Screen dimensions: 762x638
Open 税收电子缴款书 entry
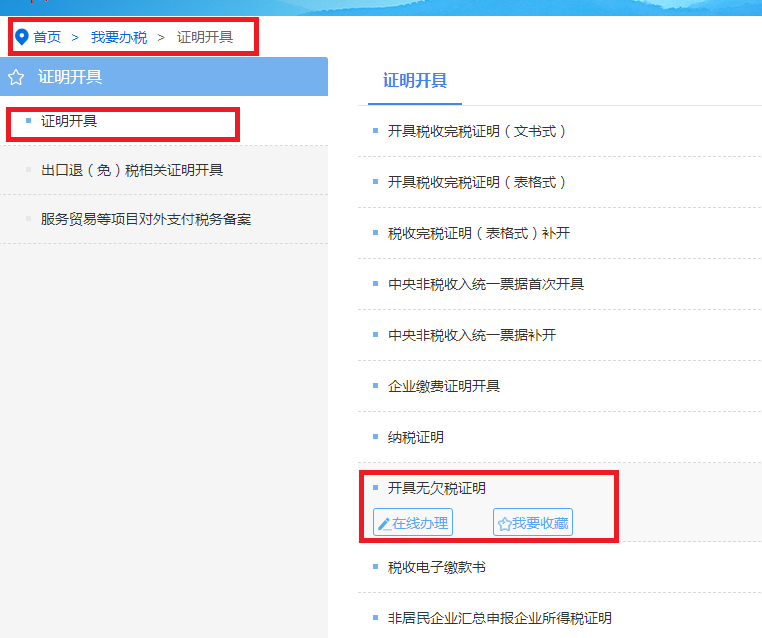coord(436,567)
